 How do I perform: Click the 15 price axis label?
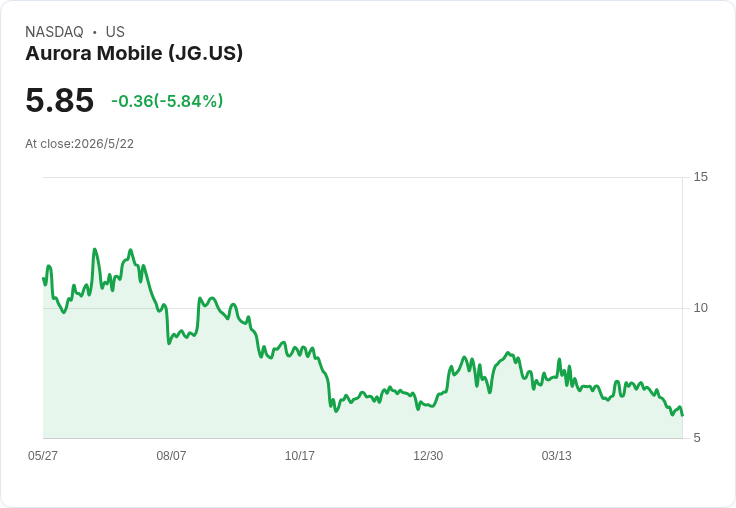pyautogui.click(x=700, y=177)
